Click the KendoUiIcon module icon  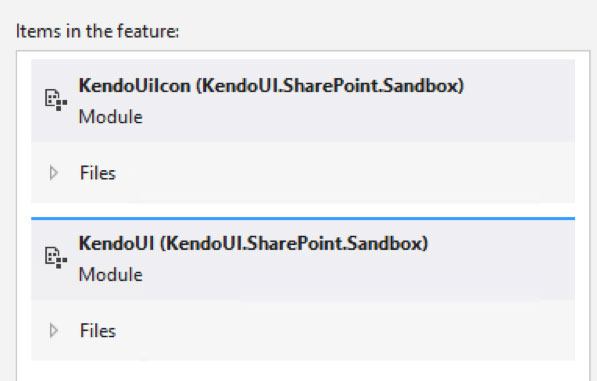point(56,100)
